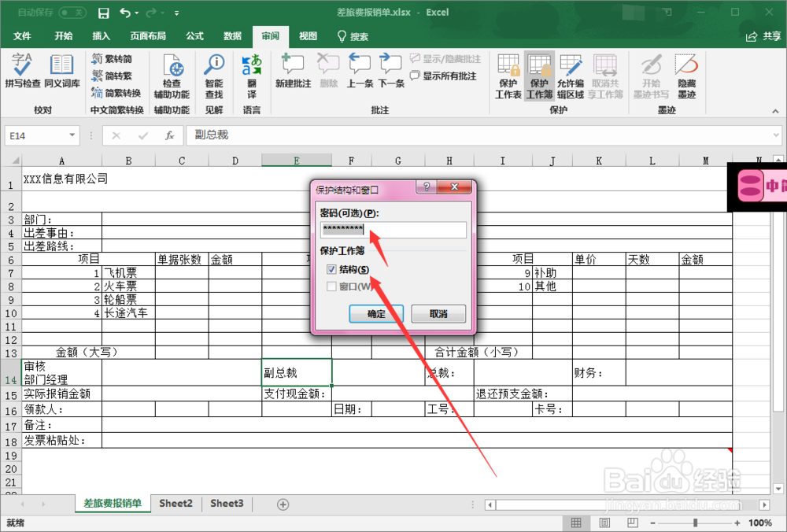Run the accessibility checker (检查辅助功能)
Image resolution: width=787 pixels, height=532 pixels.
(172, 77)
